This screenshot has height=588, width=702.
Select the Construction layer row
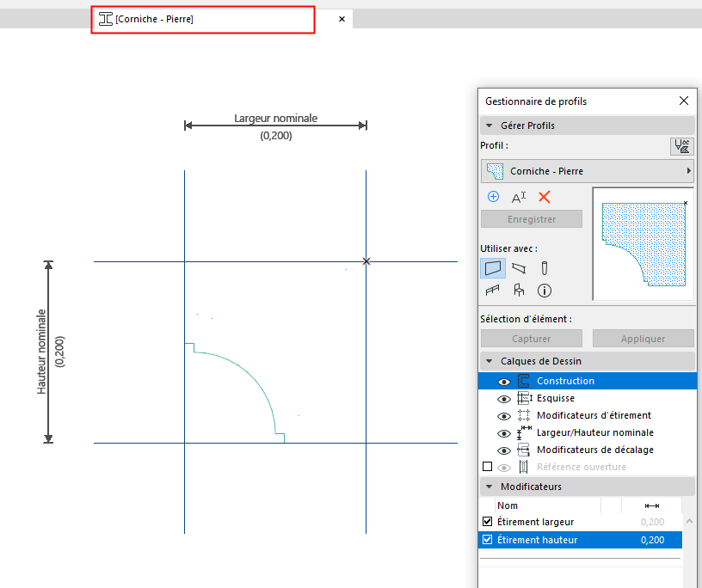pos(588,381)
